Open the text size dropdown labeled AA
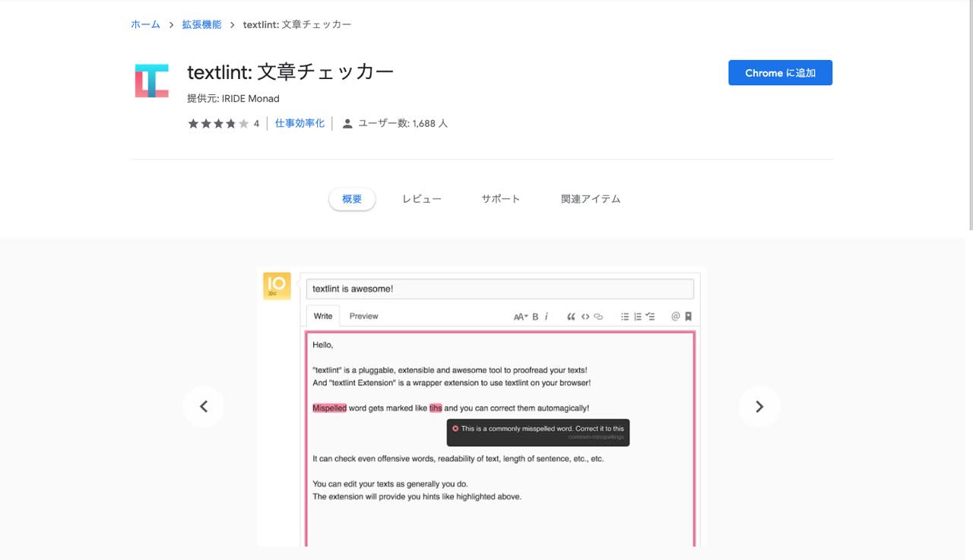 tap(520, 317)
